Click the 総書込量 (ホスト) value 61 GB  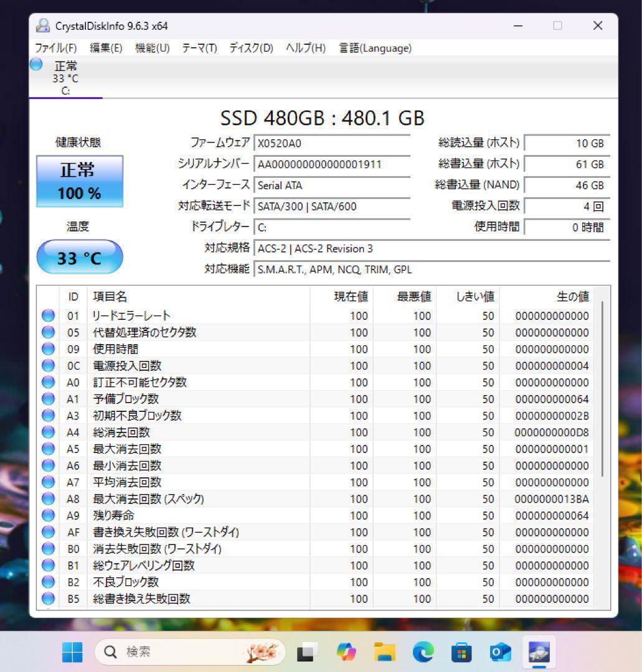(x=567, y=164)
